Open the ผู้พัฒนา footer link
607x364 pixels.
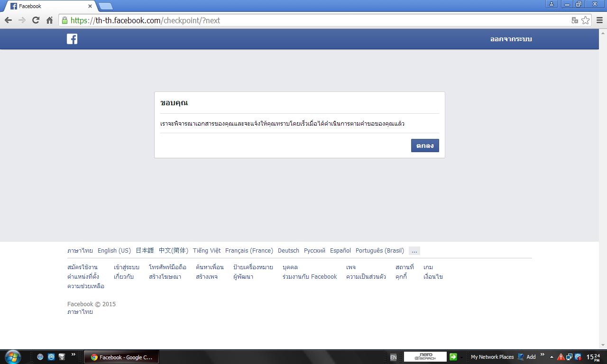243,277
